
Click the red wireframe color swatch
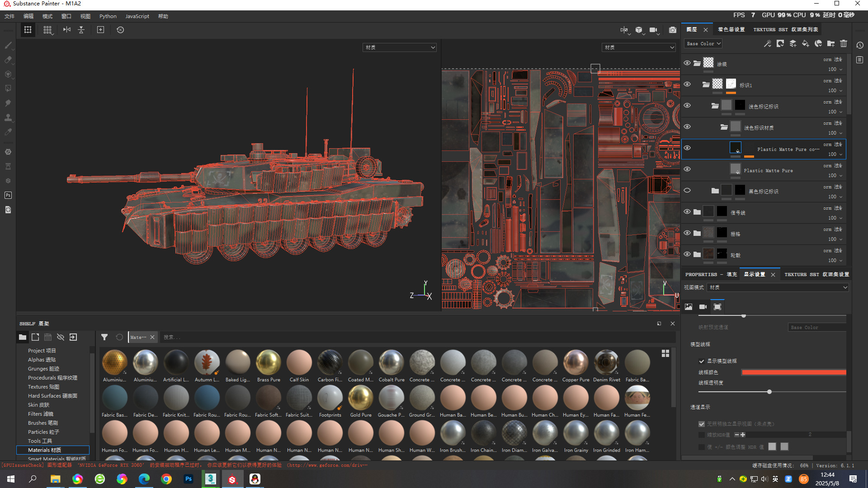coord(793,372)
